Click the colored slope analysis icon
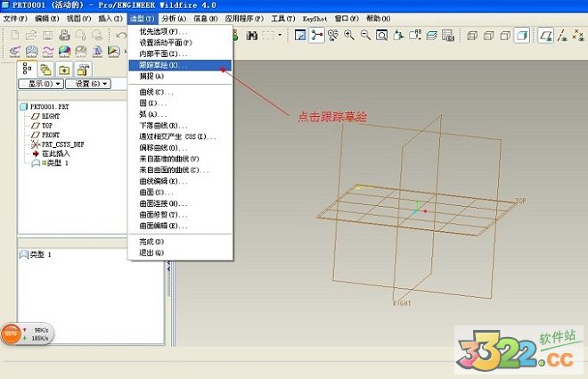The width and height of the screenshot is (588, 379). tap(114, 51)
